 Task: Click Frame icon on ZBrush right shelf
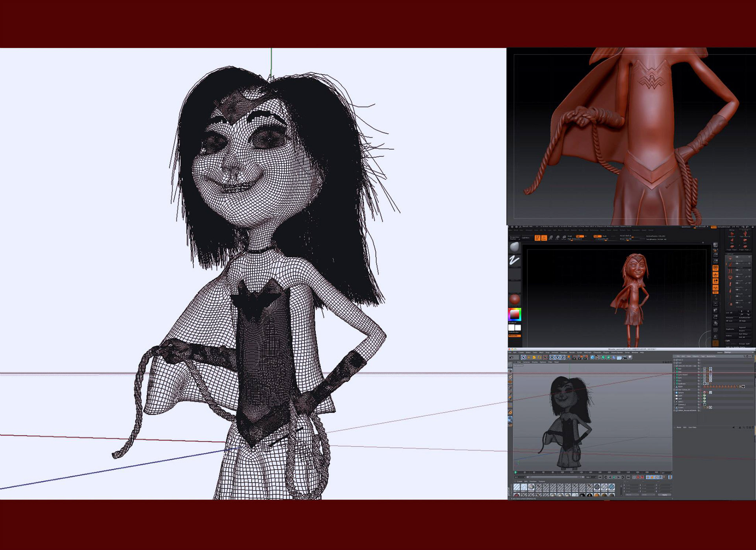[x=715, y=304]
